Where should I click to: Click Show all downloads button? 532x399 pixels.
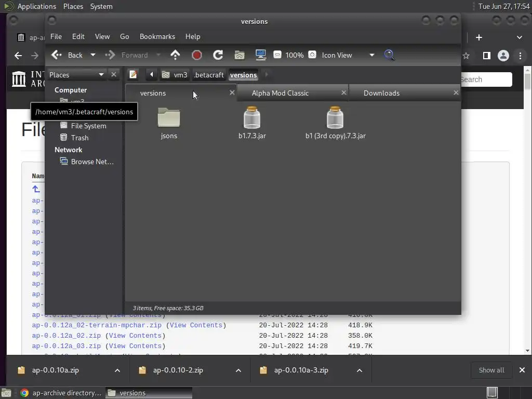[491, 370]
